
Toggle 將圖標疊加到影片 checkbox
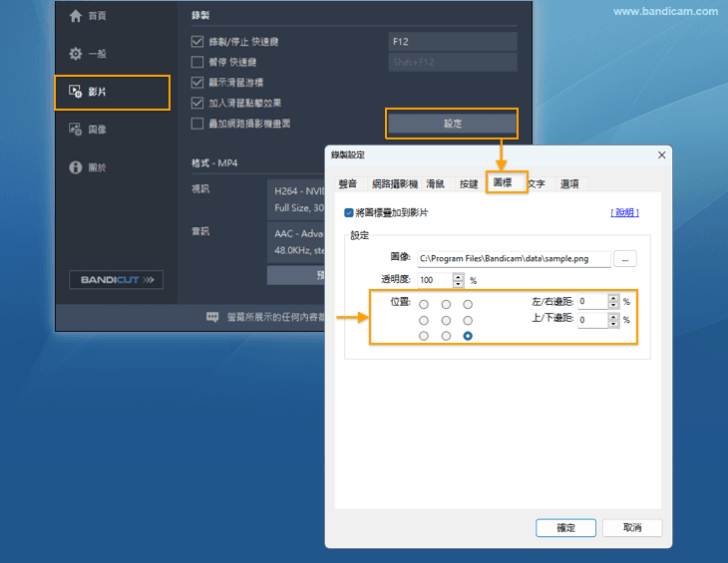coord(349,212)
